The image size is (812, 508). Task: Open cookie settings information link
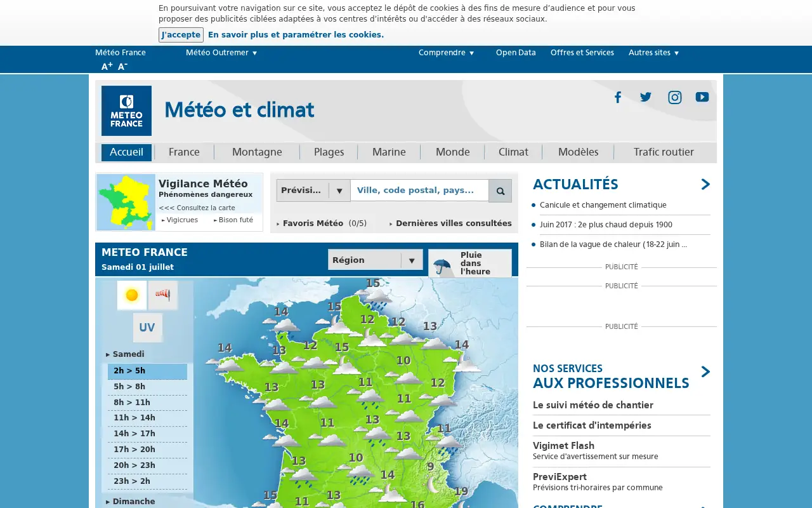pyautogui.click(x=296, y=35)
